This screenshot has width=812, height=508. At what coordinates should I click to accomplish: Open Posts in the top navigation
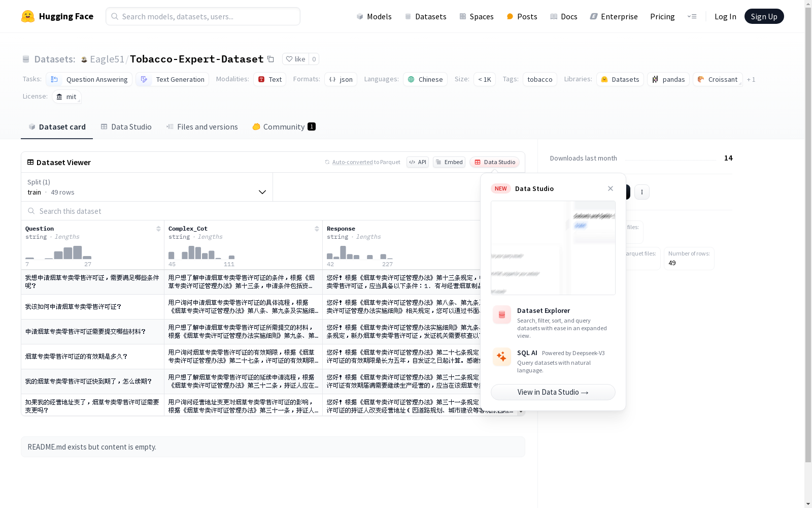point(522,16)
